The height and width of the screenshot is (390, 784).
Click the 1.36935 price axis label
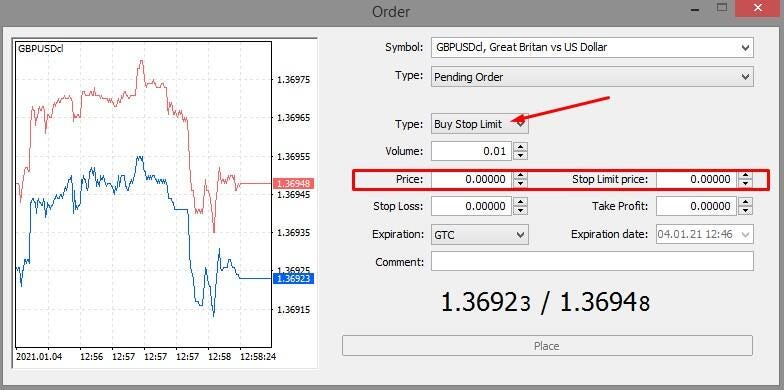[x=294, y=232]
